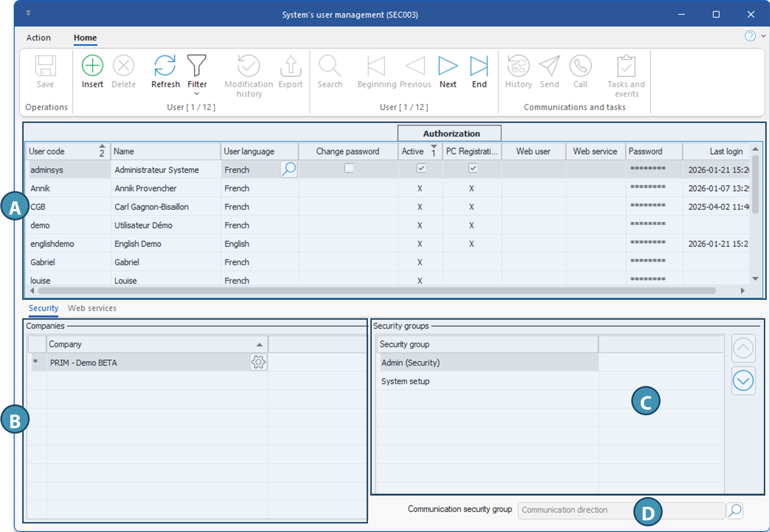
Task: Toggle Change password checkbox for adminsys
Action: (x=349, y=168)
